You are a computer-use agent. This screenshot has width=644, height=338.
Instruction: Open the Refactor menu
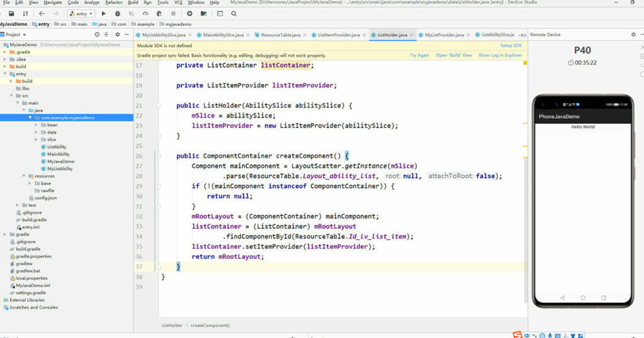(x=114, y=3)
